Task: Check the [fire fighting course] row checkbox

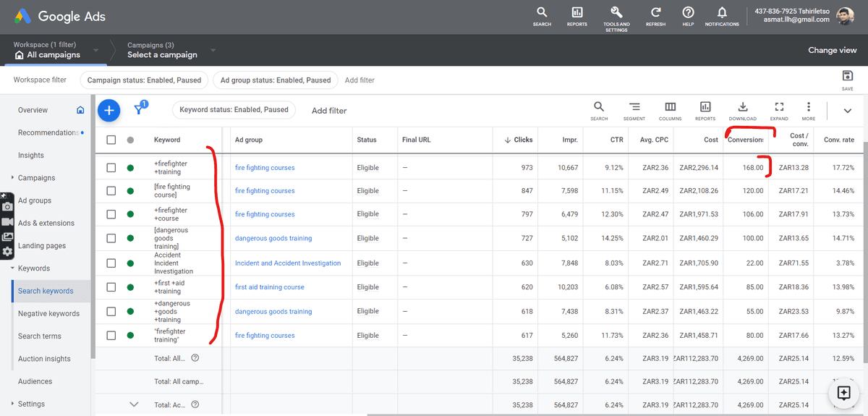Action: [x=111, y=191]
